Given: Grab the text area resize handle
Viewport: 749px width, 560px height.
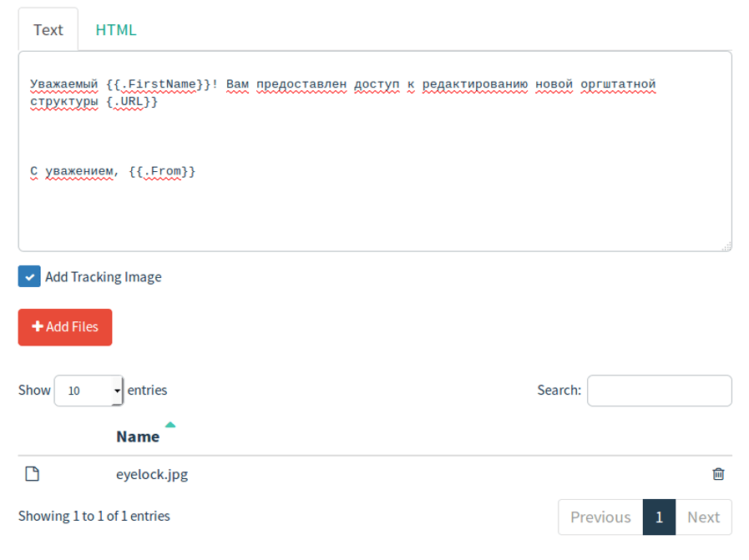Looking at the screenshot, I should click(726, 246).
